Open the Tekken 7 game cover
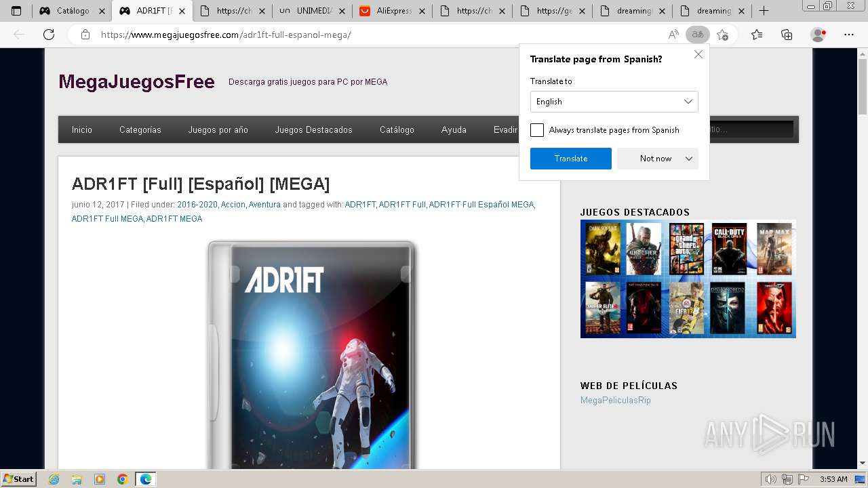 point(774,308)
